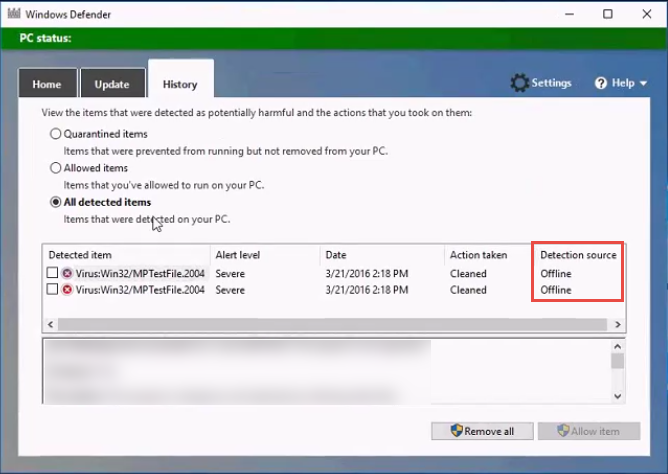This screenshot has width=668, height=474.
Task: Click the red threat icon in first row
Action: tap(67, 273)
